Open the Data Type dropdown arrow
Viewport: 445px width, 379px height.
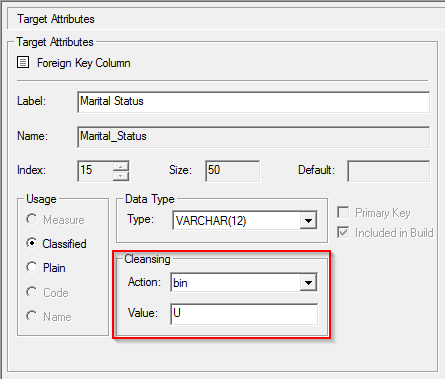(x=308, y=220)
